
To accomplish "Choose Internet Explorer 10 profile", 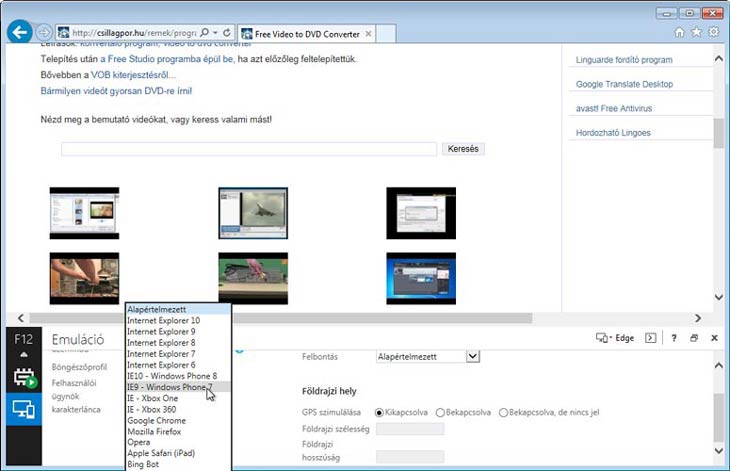I will point(178,320).
